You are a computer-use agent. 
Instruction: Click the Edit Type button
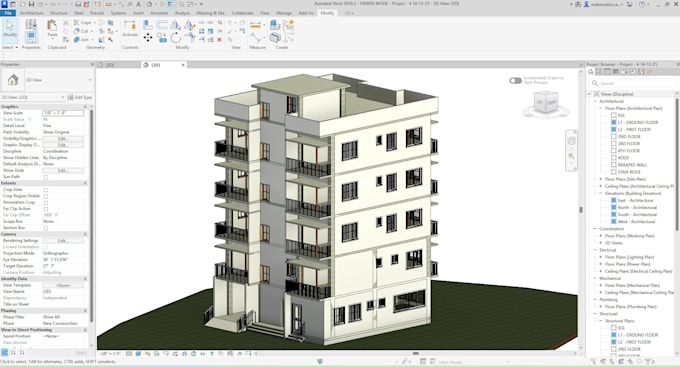click(x=80, y=97)
